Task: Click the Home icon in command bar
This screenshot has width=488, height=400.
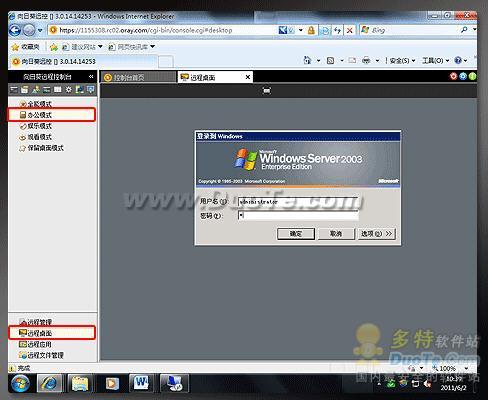Action: pos(307,60)
